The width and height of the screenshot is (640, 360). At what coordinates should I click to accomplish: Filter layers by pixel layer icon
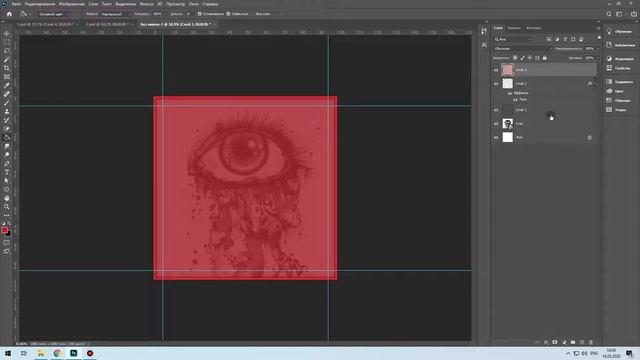(x=549, y=39)
